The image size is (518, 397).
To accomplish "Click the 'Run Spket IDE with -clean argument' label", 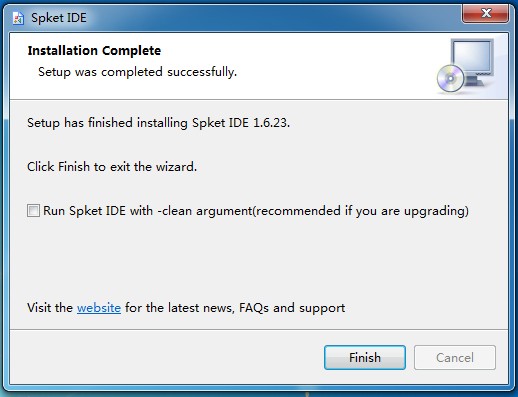I will [x=148, y=211].
